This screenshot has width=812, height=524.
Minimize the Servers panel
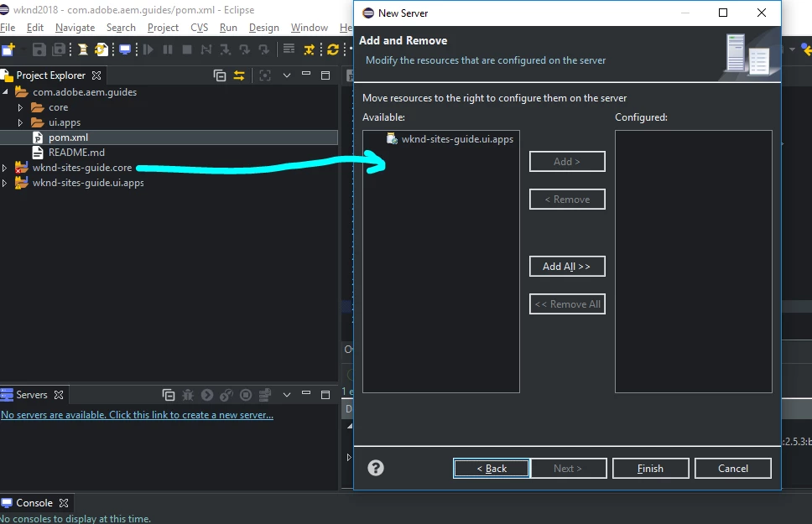tap(306, 393)
